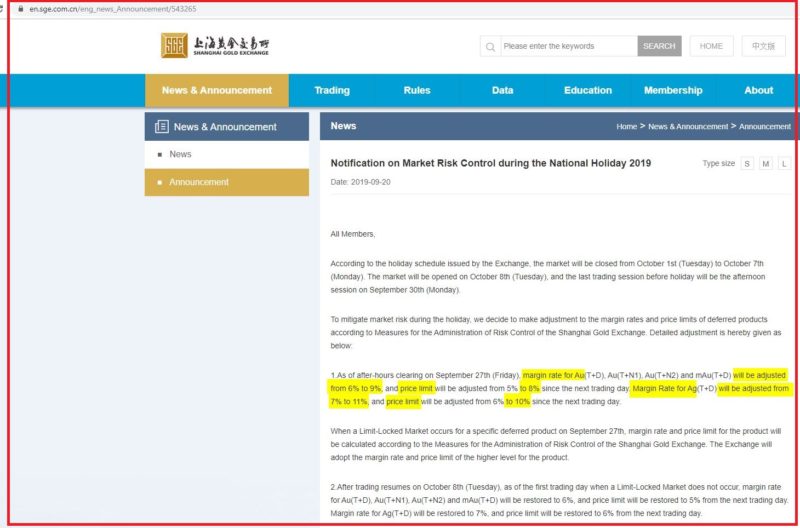The image size is (800, 528).
Task: Switch to the Chinese version button
Action: coord(763,46)
